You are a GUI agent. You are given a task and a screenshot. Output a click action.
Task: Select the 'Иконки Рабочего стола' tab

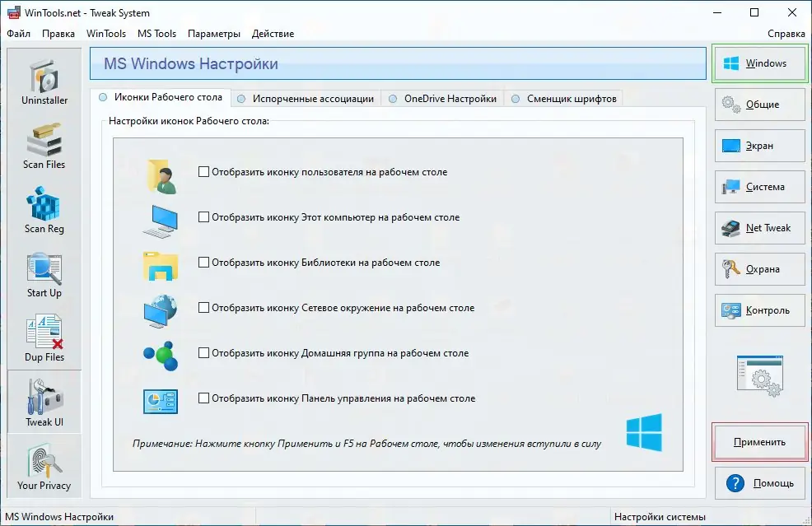coord(161,97)
